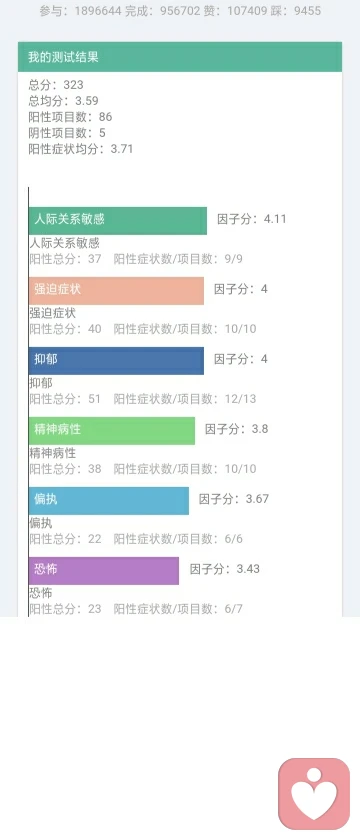Select the 恐怖 purple bar

104,571
